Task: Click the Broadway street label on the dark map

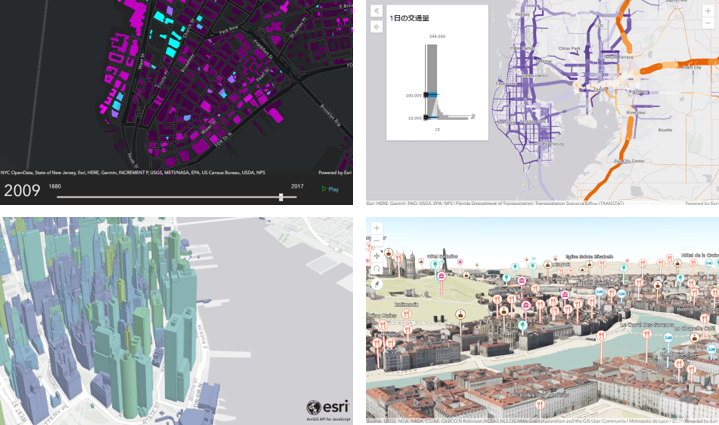Action: click(188, 63)
